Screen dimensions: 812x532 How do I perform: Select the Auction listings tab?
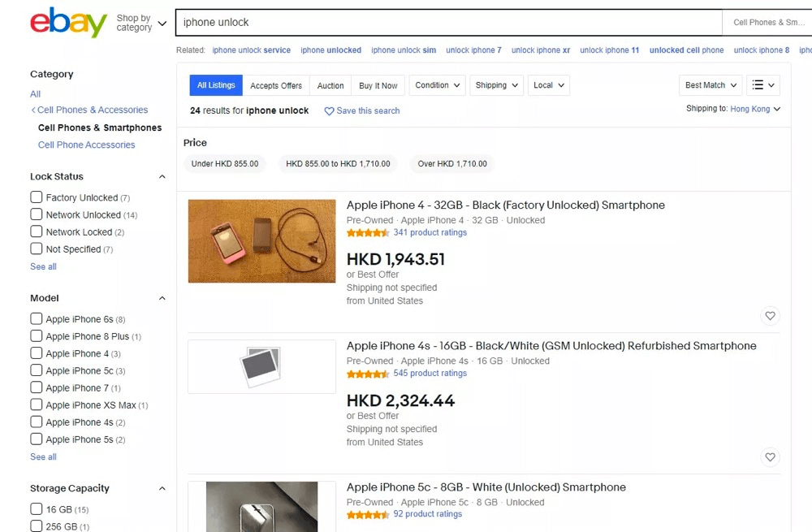tap(330, 86)
